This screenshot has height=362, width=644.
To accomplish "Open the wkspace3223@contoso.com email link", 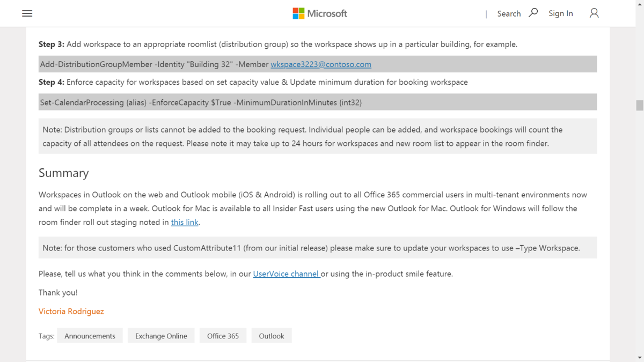I will 321,64.
